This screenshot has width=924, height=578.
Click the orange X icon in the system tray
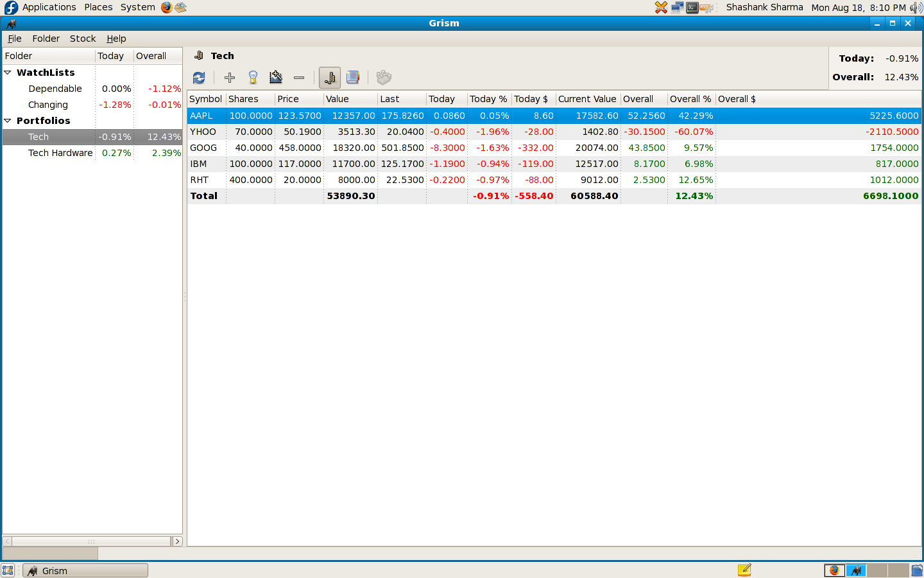click(661, 7)
